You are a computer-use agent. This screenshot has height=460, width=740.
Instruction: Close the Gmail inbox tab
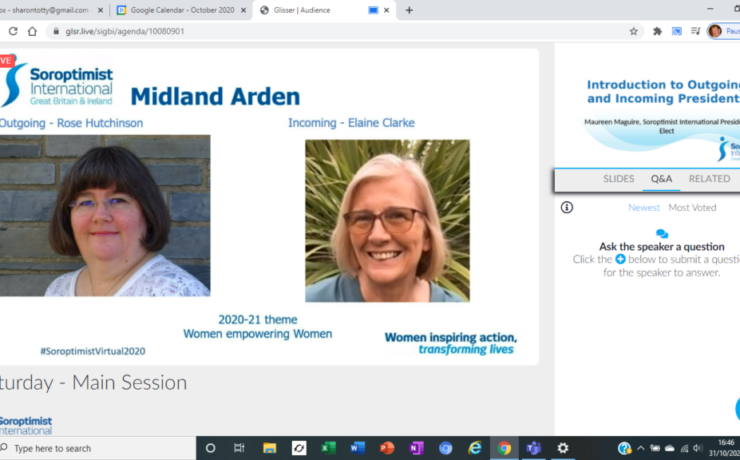click(x=100, y=10)
